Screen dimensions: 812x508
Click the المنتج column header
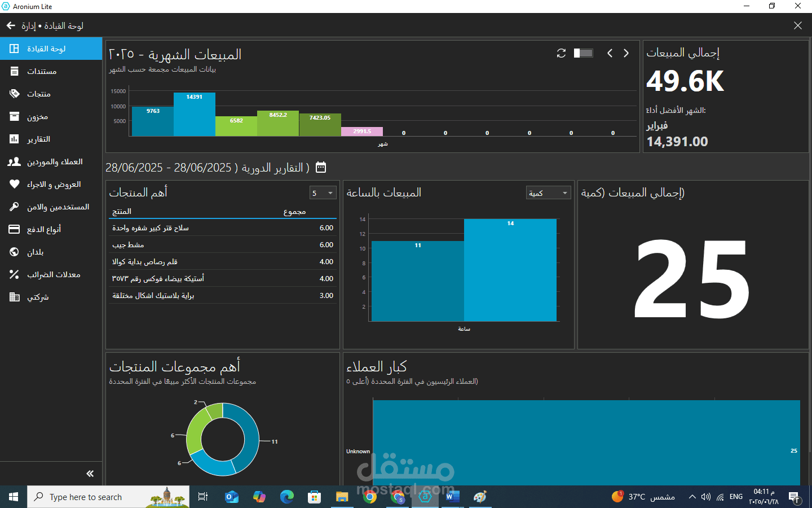122,211
